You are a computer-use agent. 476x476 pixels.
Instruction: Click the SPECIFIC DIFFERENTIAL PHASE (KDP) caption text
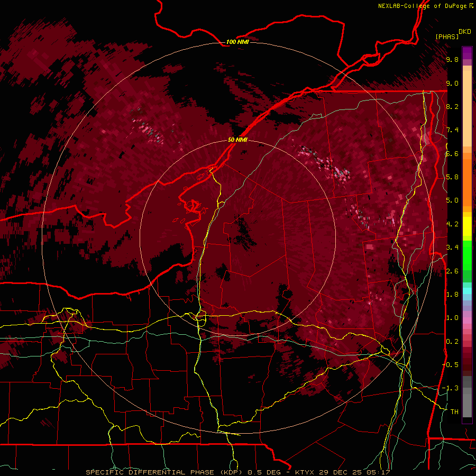(x=165, y=472)
